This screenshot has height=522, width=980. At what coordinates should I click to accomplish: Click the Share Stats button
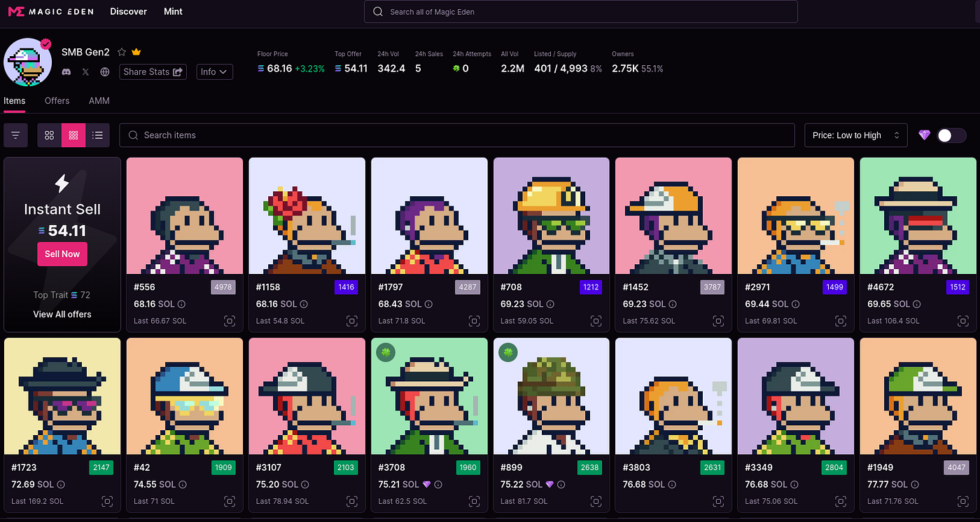tap(153, 71)
